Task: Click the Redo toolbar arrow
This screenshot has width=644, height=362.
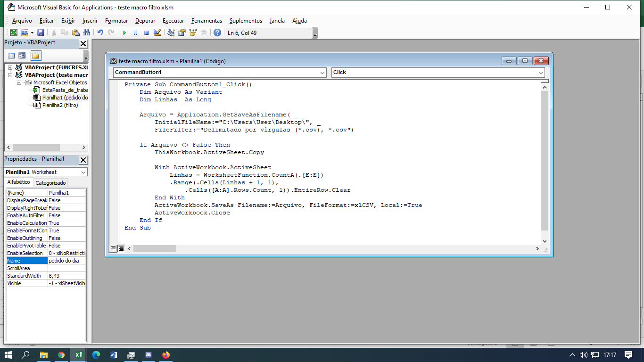Action: pos(111,33)
